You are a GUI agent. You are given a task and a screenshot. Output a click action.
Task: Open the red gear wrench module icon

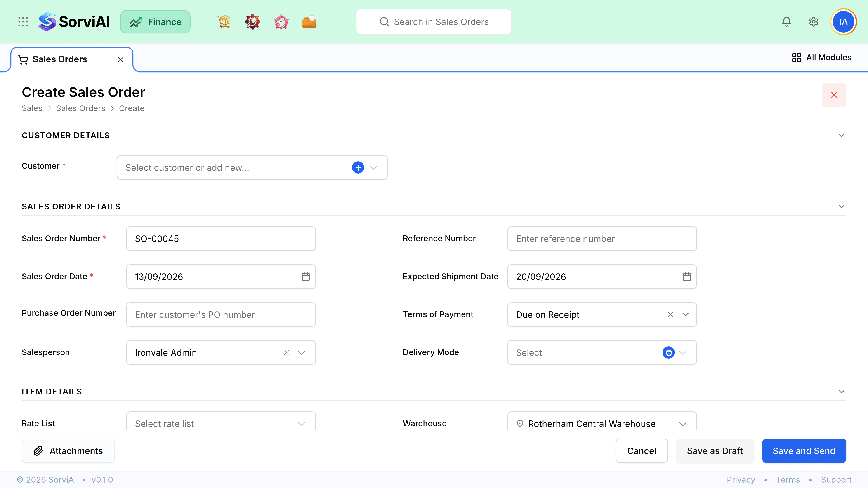pyautogui.click(x=252, y=22)
